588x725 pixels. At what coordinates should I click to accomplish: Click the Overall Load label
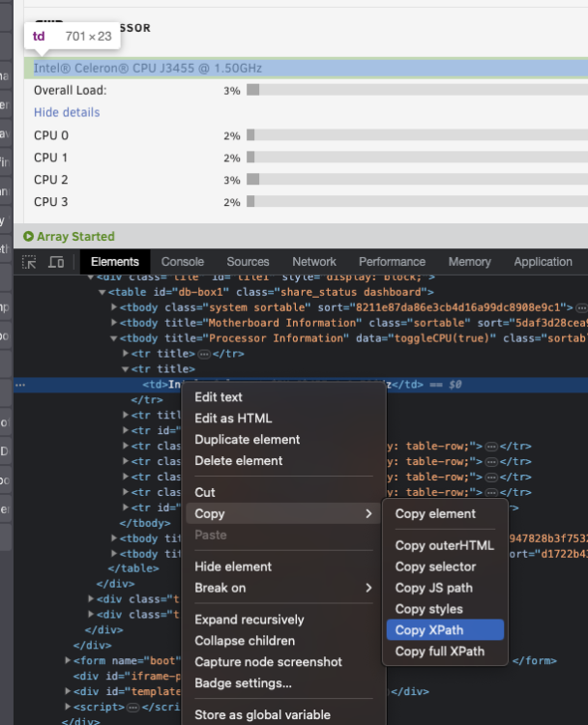point(71,90)
